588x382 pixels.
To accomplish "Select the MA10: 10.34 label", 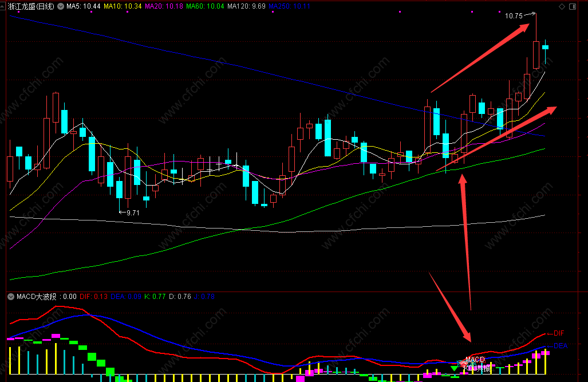I will 123,6.
